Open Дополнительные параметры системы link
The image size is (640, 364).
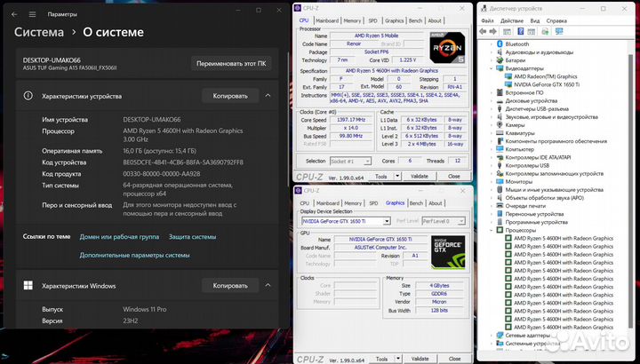pos(135,255)
